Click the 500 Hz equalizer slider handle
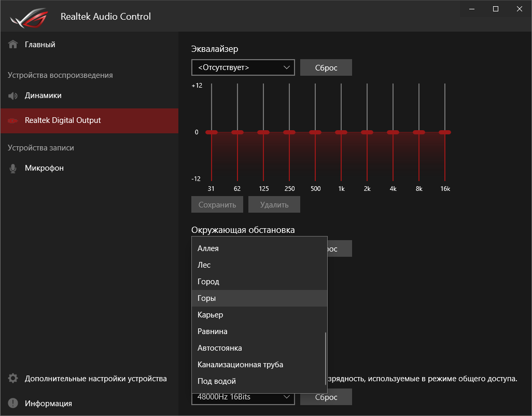The height and width of the screenshot is (416, 532). [x=315, y=132]
